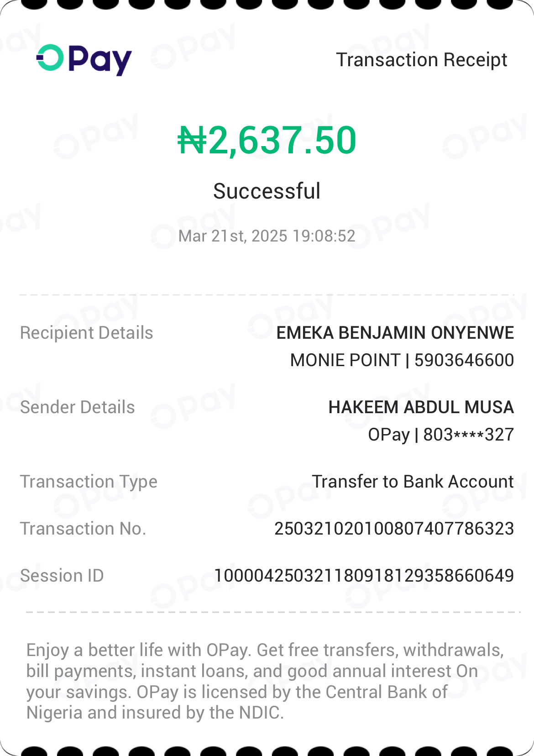
Task: Click the Recipient Details label
Action: pyautogui.click(x=87, y=333)
